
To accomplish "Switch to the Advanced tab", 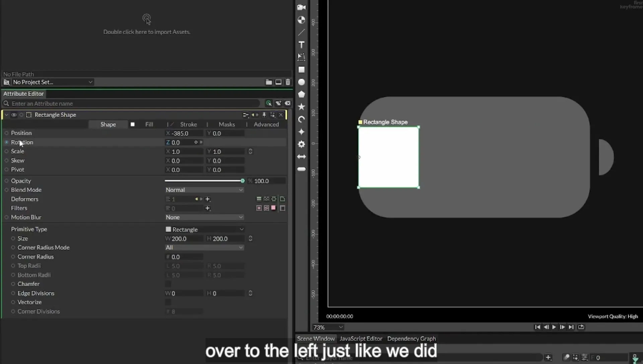I will point(266,124).
